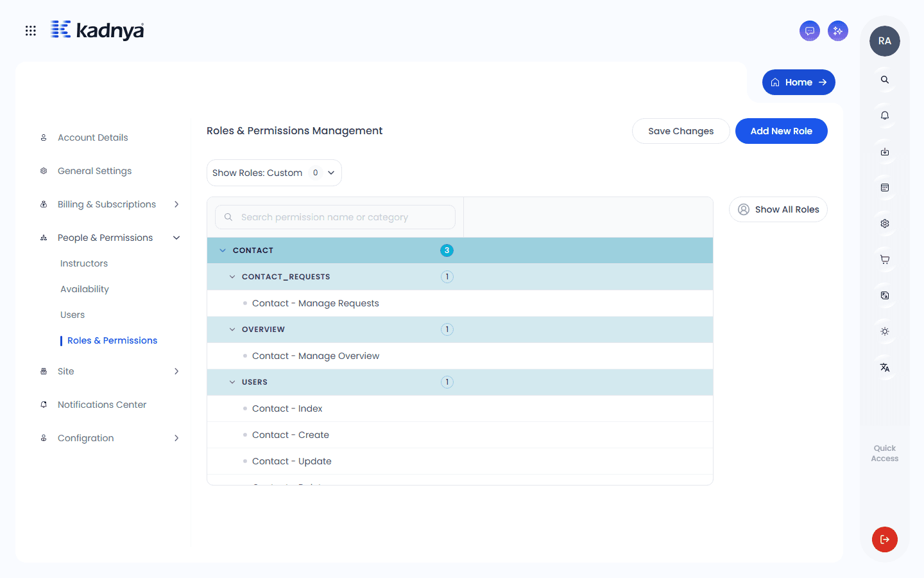This screenshot has width=924, height=578.
Task: Open Availability submenu item
Action: point(85,289)
